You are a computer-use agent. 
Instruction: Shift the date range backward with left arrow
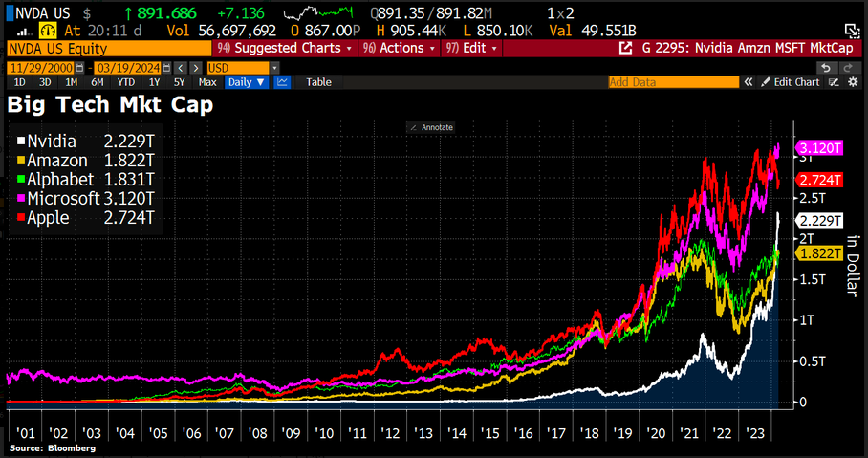coord(181,68)
